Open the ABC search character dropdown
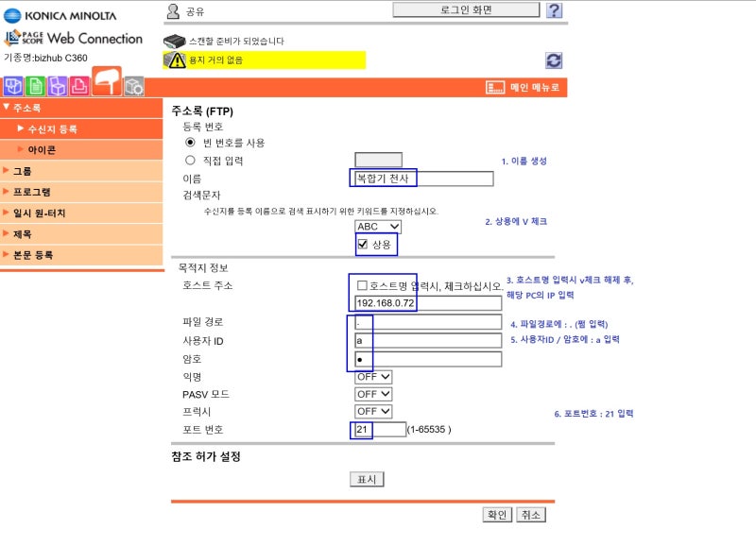Screen dimensions: 756x546 click(x=374, y=227)
